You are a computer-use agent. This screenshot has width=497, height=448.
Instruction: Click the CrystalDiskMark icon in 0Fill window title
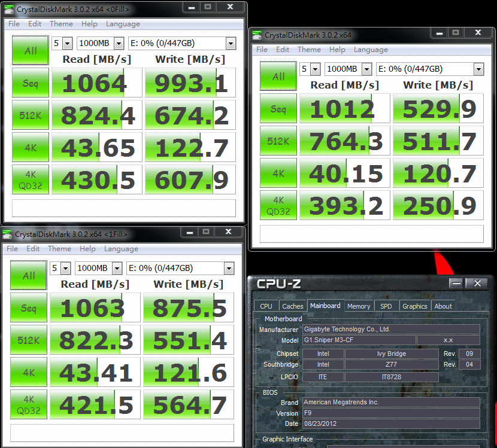click(9, 10)
